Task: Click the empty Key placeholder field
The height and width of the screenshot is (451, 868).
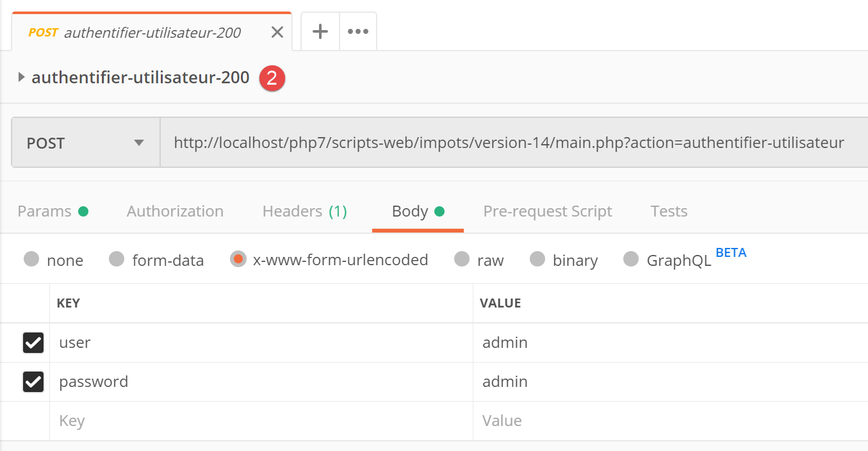Action: pyautogui.click(x=256, y=421)
